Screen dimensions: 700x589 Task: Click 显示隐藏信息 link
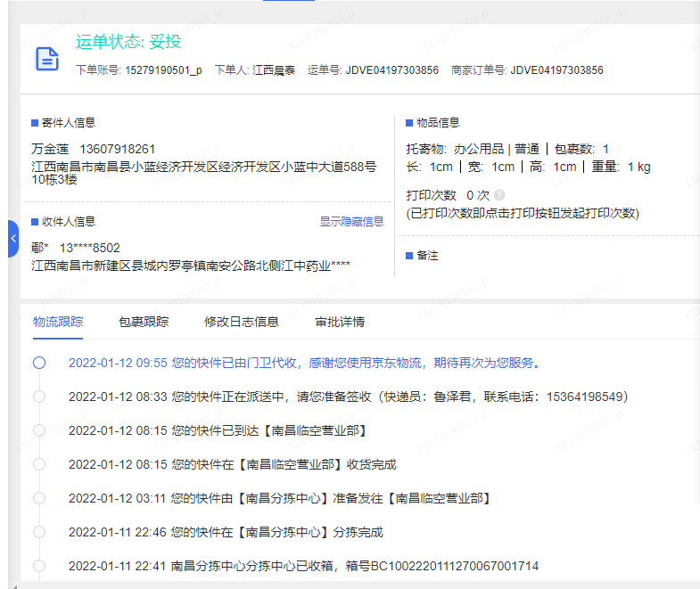352,222
